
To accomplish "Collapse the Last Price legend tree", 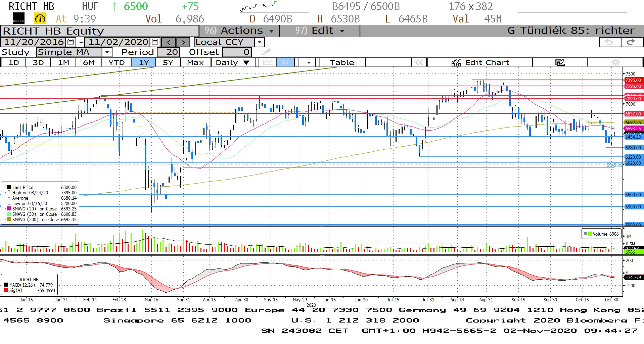I will (x=5, y=187).
